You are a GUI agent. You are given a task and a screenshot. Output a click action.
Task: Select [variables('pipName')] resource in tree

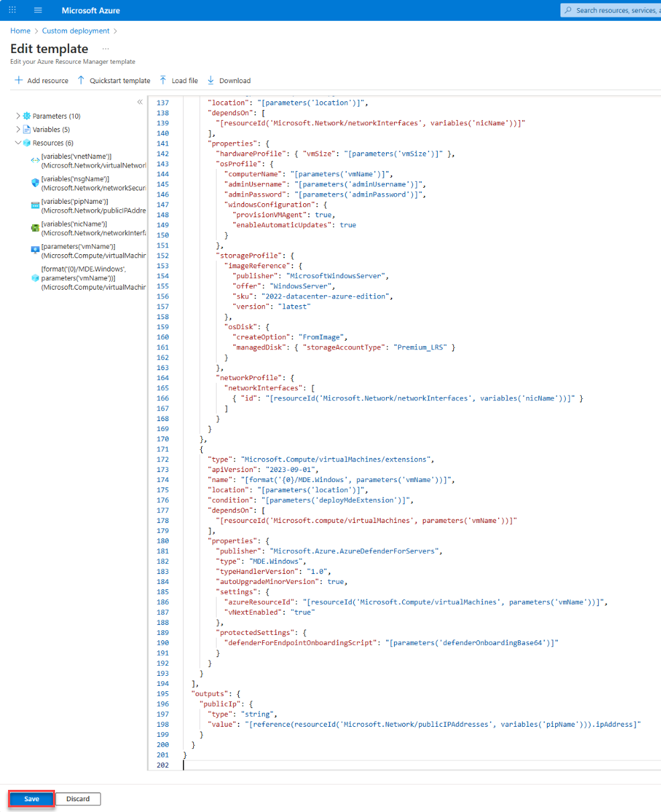click(93, 205)
